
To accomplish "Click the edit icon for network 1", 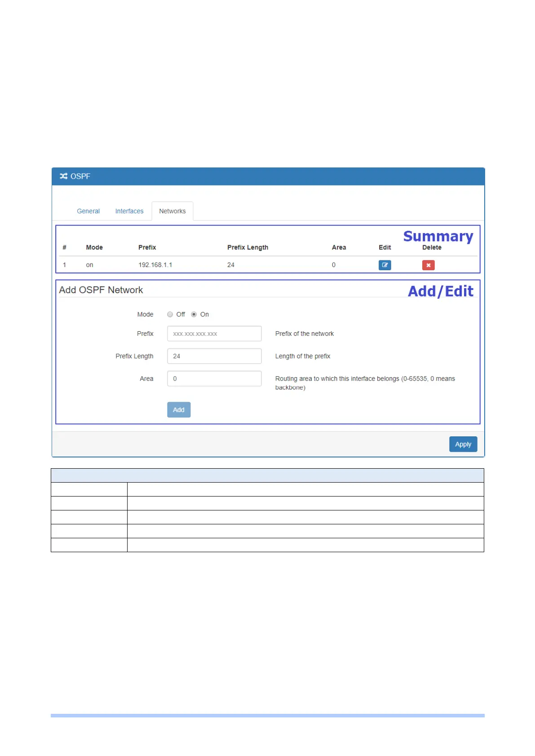I will click(385, 265).
